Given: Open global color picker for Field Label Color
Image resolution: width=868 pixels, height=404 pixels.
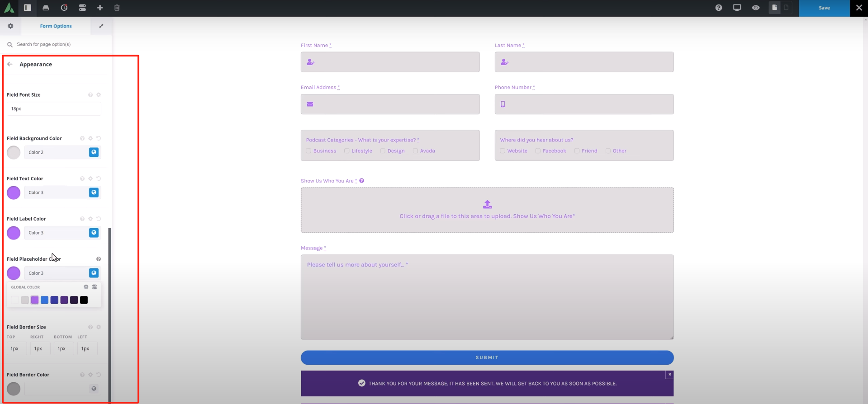Looking at the screenshot, I should point(94,233).
